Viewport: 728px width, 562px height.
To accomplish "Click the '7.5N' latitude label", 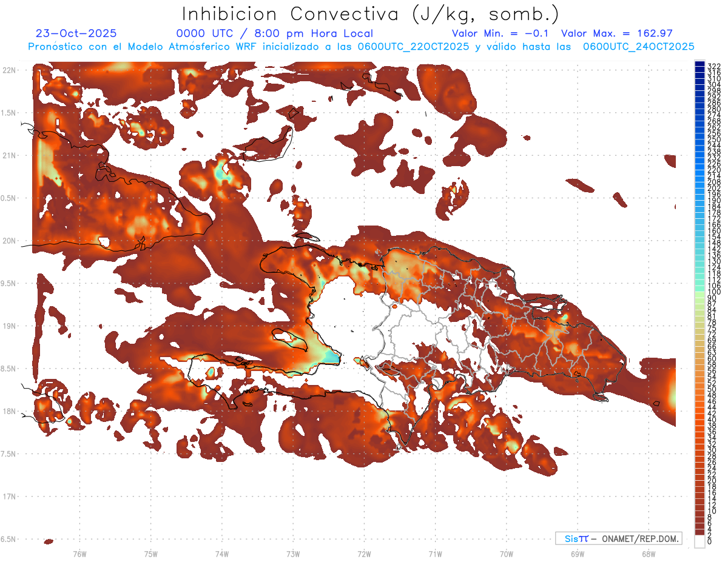I will pos(8,454).
